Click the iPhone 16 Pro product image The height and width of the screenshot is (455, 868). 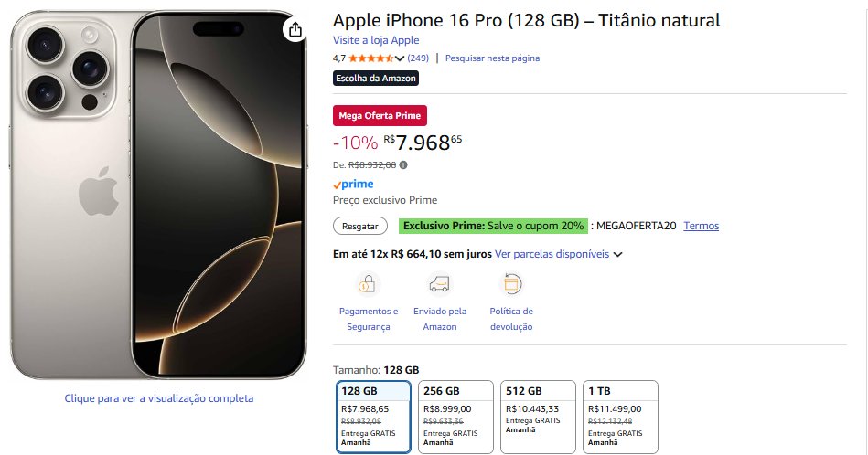tap(158, 196)
